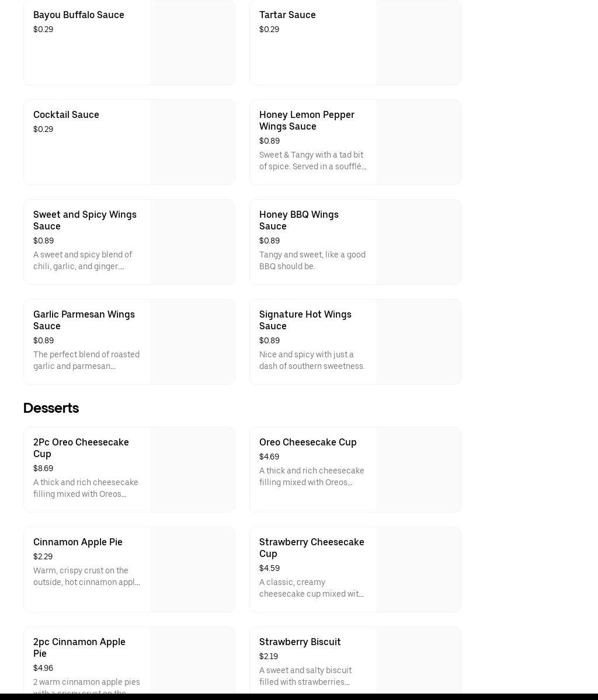Click the Cocktail Sauce photo area

coord(192,142)
